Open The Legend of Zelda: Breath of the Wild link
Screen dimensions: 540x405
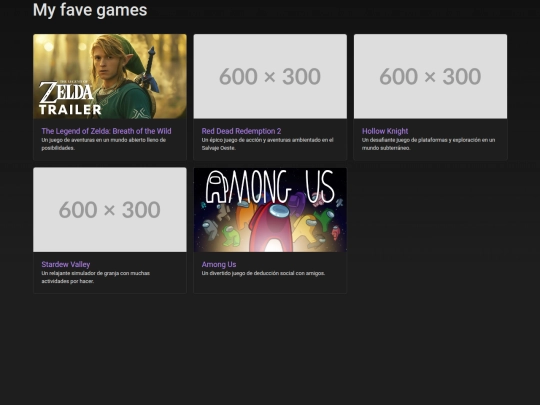coord(106,131)
